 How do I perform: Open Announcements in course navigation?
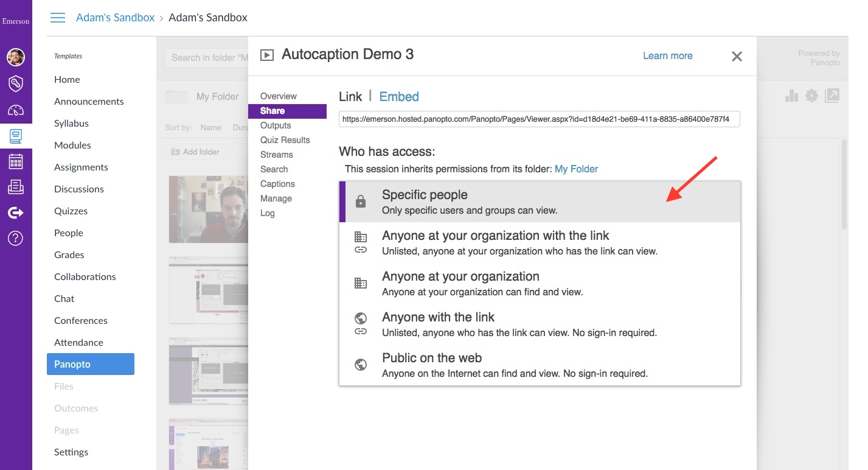coord(89,101)
